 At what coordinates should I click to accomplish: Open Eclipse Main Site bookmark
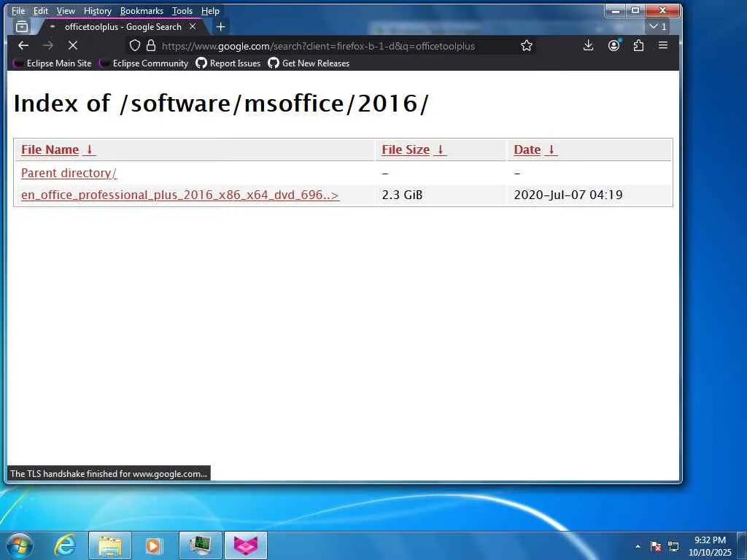click(52, 63)
